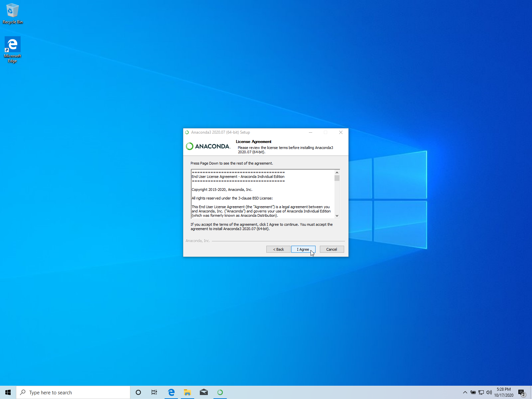Image resolution: width=532 pixels, height=399 pixels.
Task: Click the 'License Agreement' header title
Action: 254,142
